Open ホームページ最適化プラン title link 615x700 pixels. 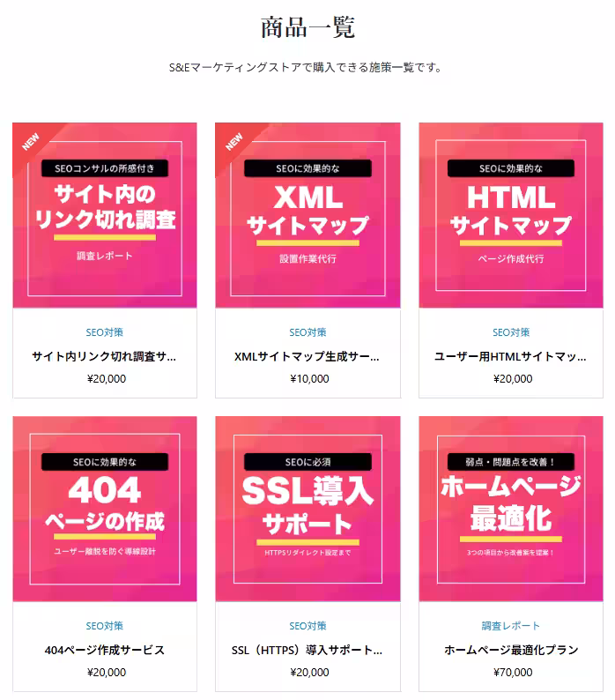pos(511,650)
